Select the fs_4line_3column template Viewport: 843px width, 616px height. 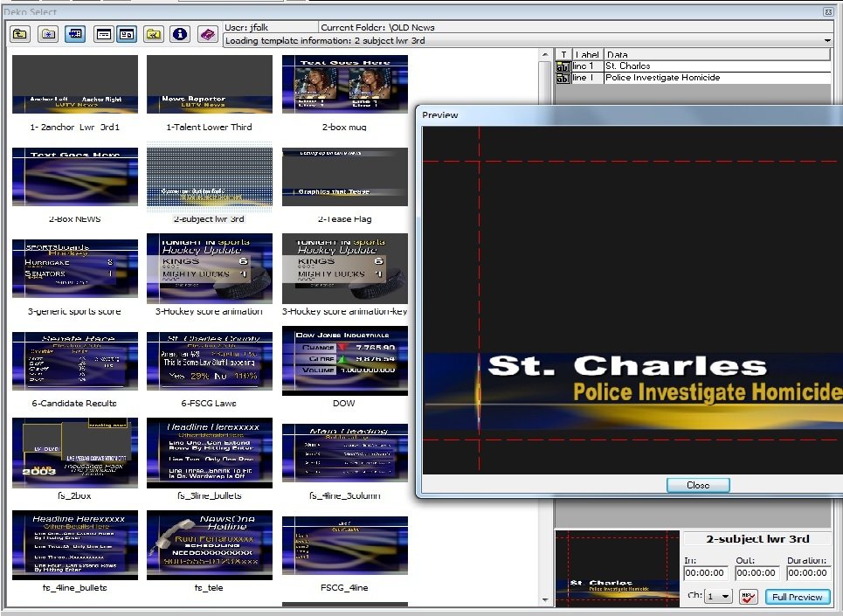click(x=344, y=453)
